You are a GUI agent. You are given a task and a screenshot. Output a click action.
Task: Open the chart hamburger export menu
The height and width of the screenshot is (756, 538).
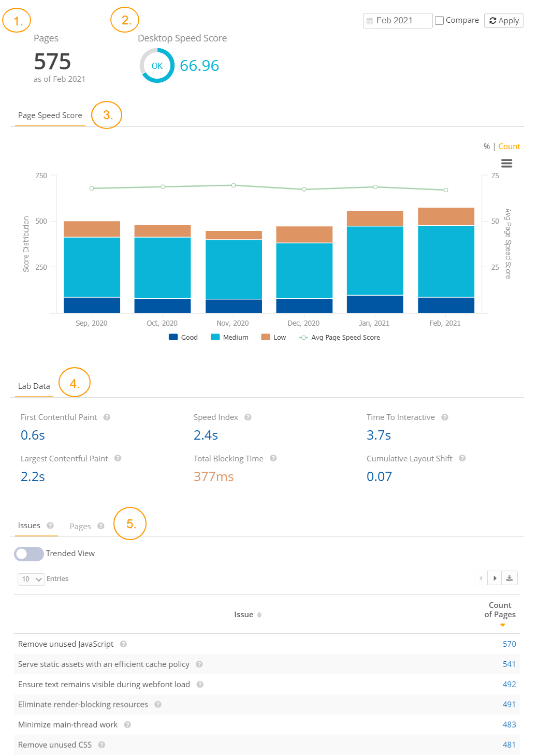click(x=506, y=163)
